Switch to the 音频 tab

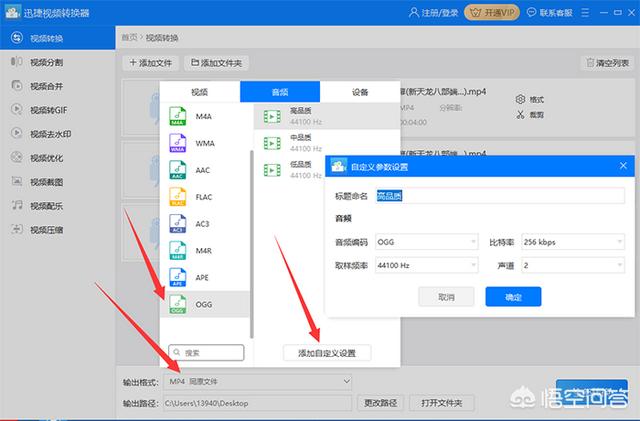280,92
